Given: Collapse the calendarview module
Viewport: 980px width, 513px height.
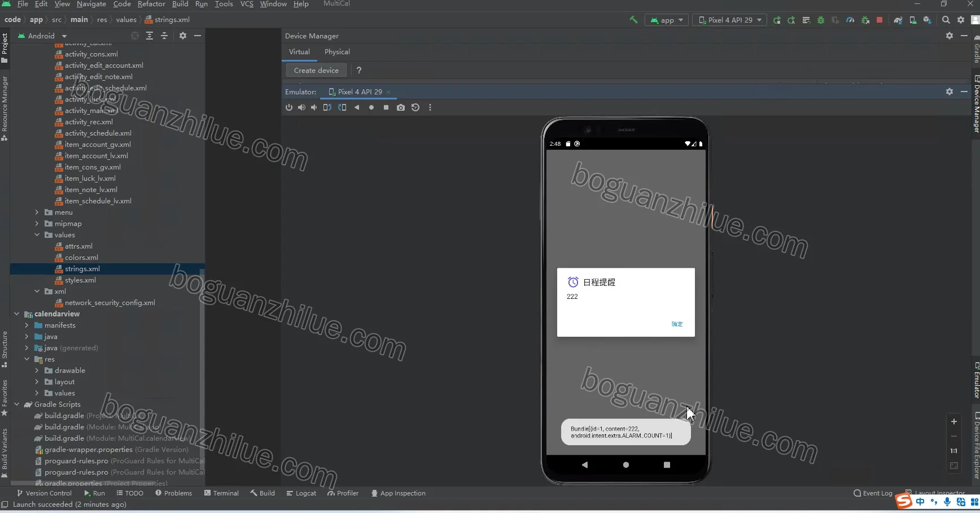Looking at the screenshot, I should click(17, 314).
